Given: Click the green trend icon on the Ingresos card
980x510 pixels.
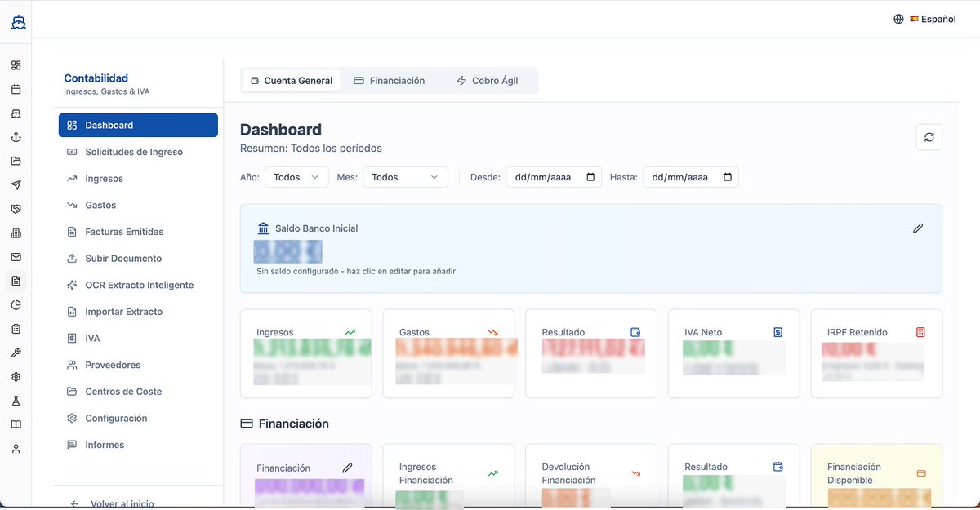Looking at the screenshot, I should [x=350, y=332].
